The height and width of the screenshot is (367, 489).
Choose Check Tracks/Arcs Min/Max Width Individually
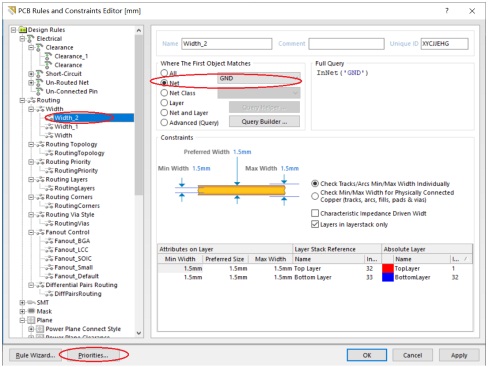point(315,183)
